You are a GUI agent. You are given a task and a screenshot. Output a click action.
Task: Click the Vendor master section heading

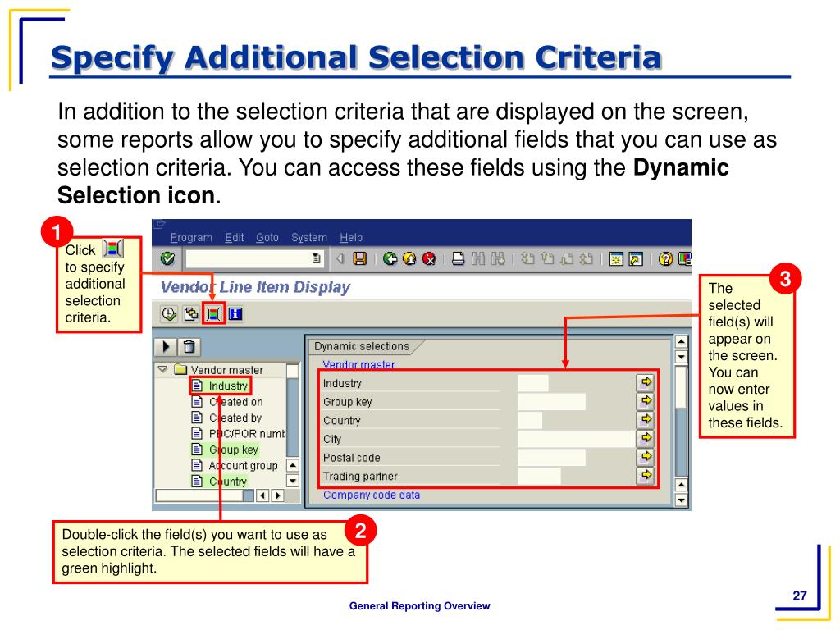tap(359, 364)
